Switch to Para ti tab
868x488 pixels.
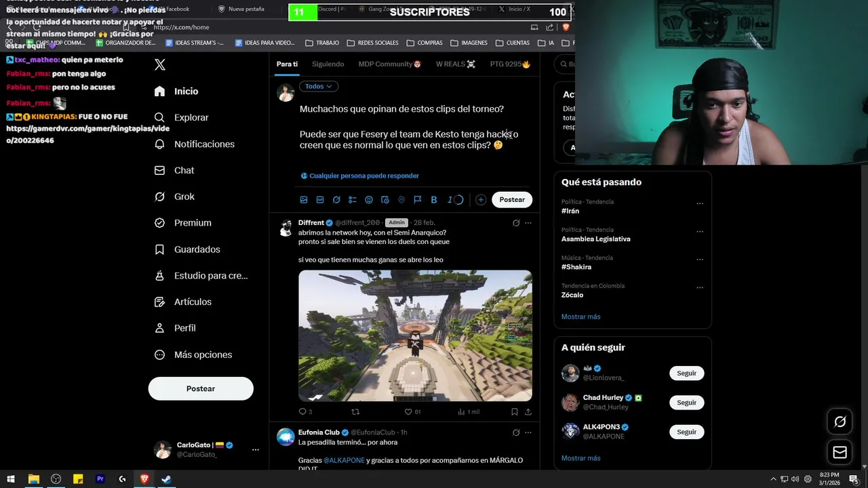pyautogui.click(x=287, y=64)
